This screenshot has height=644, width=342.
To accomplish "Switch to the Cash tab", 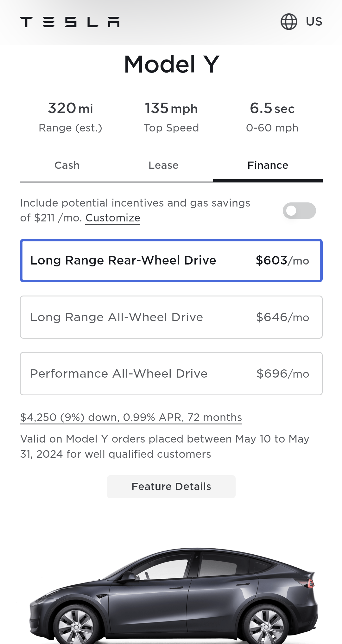I will pyautogui.click(x=67, y=165).
